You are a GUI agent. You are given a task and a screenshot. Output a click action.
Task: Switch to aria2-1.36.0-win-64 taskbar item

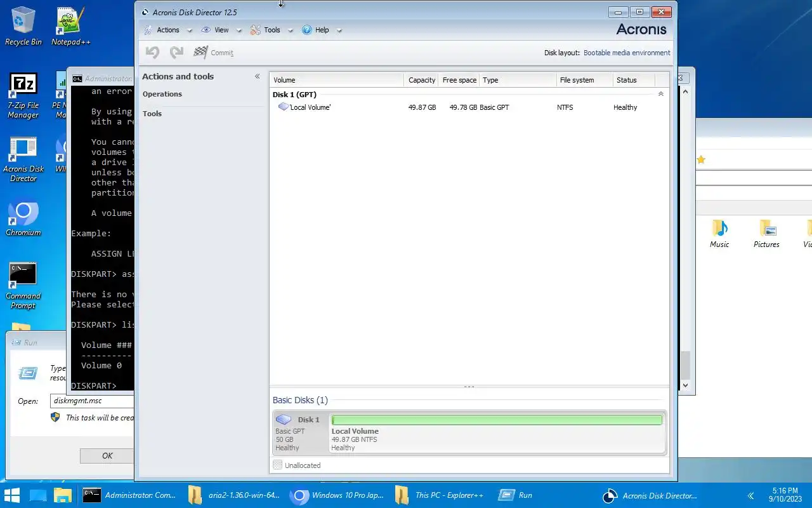pos(234,495)
